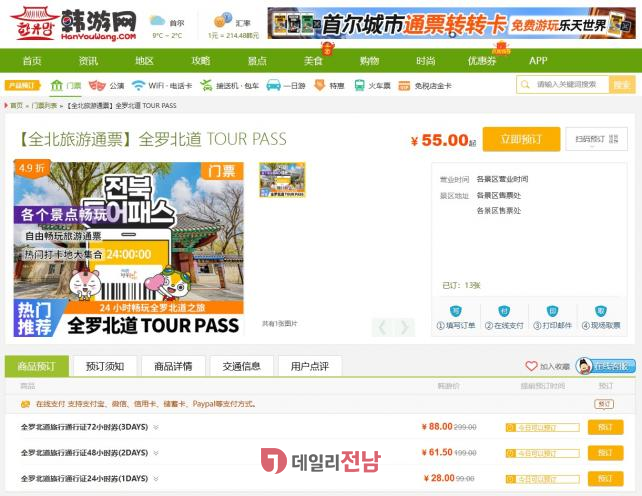Switch to the 用户点评 reviews tab

pyautogui.click(x=309, y=366)
